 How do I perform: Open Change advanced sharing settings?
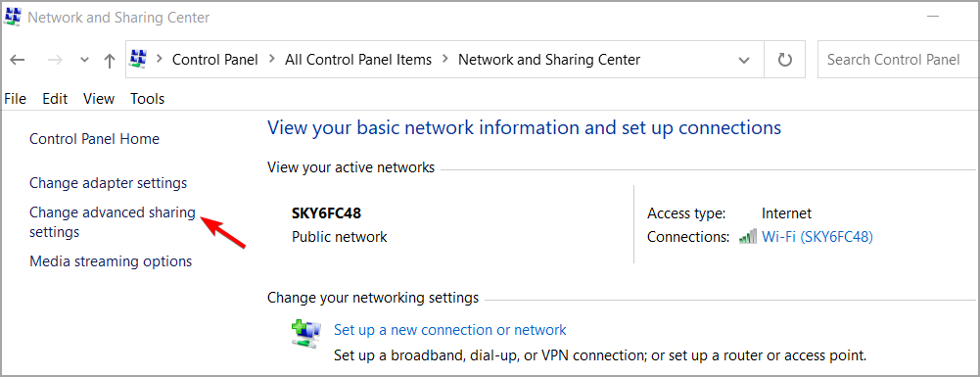pyautogui.click(x=113, y=222)
